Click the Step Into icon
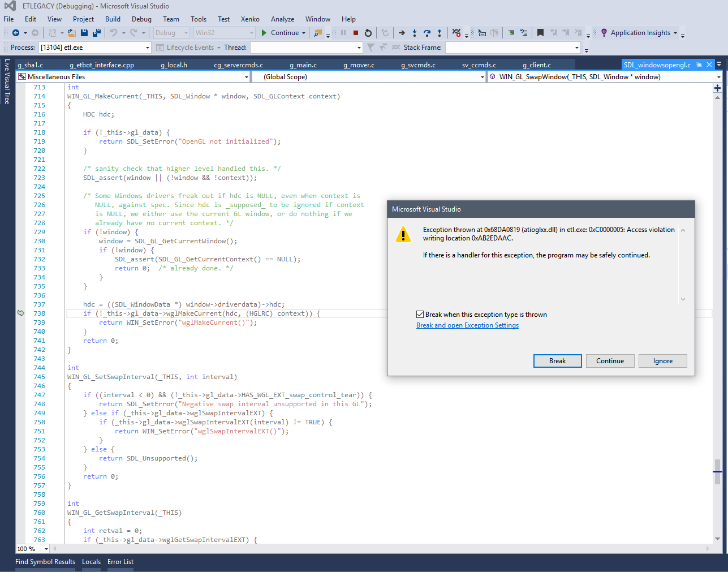Image resolution: width=728 pixels, height=572 pixels. (x=415, y=33)
